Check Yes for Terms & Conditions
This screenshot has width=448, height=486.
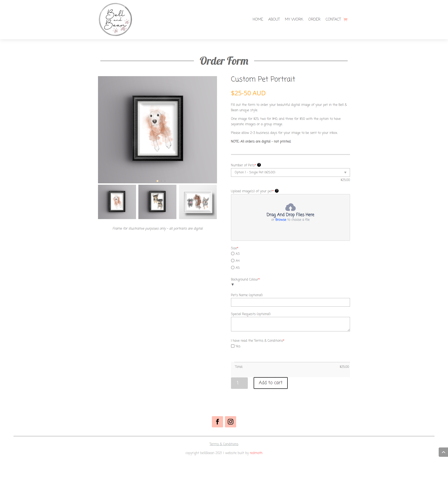pos(233,346)
